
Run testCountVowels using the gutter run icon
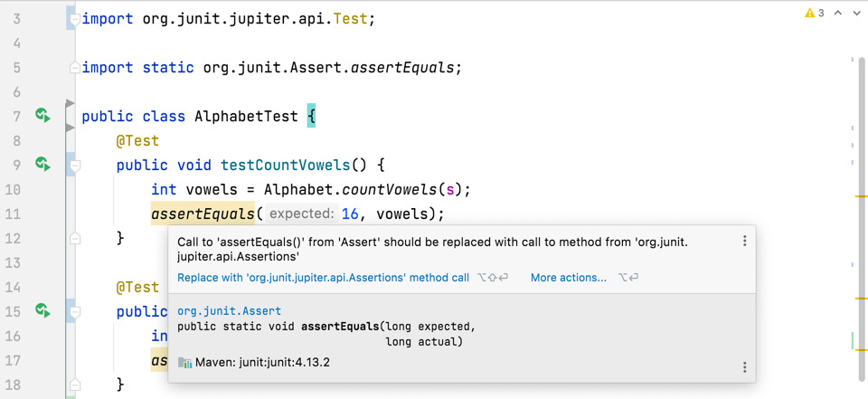(x=42, y=164)
